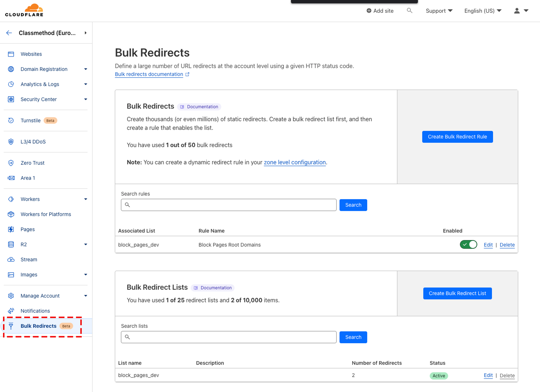Image resolution: width=540 pixels, height=392 pixels.
Task: Open the Turnstile Beta section
Action: [31, 120]
